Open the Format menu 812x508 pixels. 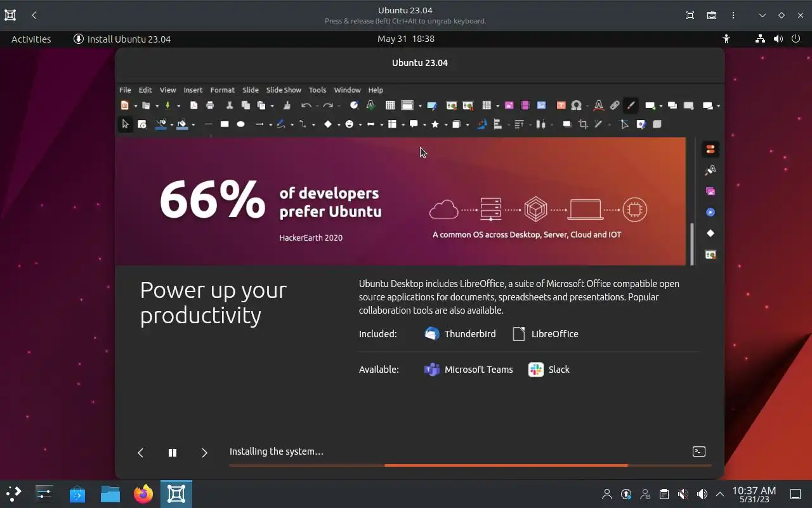pyautogui.click(x=223, y=90)
